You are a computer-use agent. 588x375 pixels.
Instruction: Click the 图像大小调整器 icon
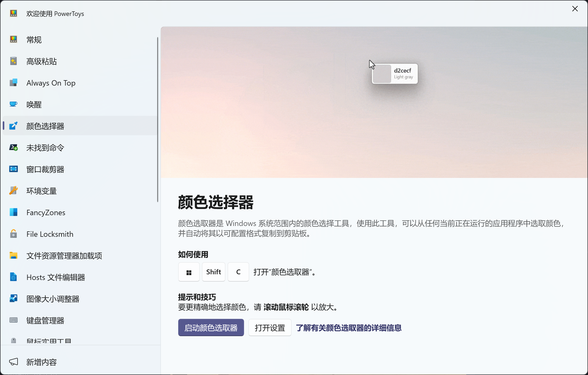pos(13,299)
